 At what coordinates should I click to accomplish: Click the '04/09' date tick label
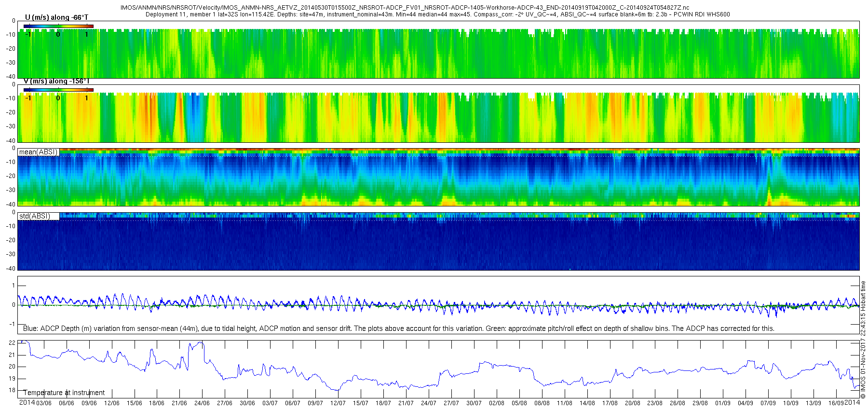[746, 403]
